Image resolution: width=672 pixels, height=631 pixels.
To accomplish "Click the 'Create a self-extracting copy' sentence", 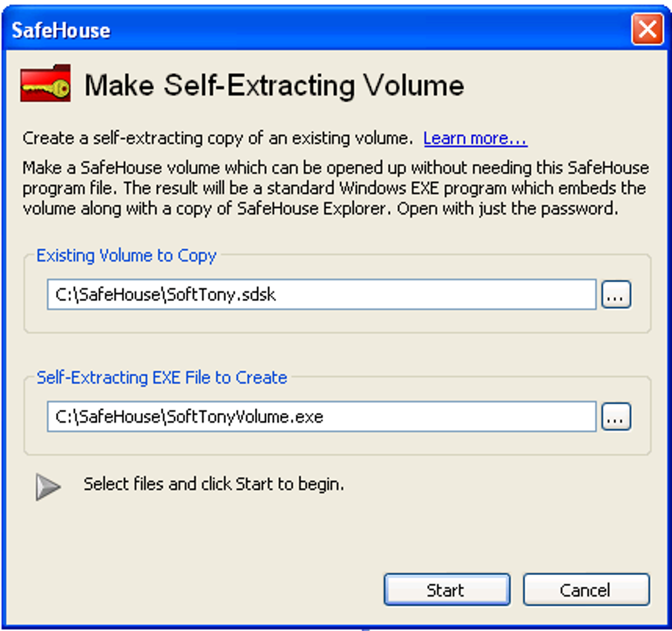I will 217,138.
